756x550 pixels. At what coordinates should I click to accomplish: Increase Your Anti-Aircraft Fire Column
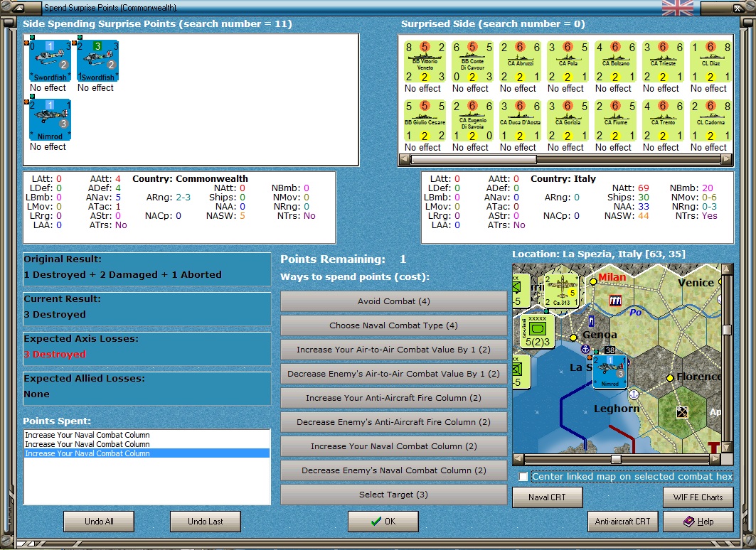coord(393,398)
